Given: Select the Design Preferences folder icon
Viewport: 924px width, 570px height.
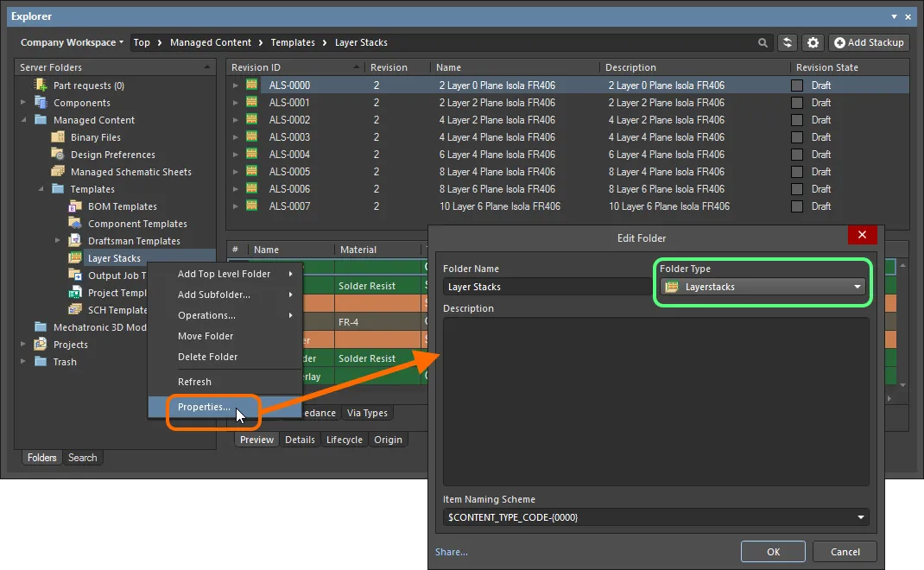Looking at the screenshot, I should point(58,155).
